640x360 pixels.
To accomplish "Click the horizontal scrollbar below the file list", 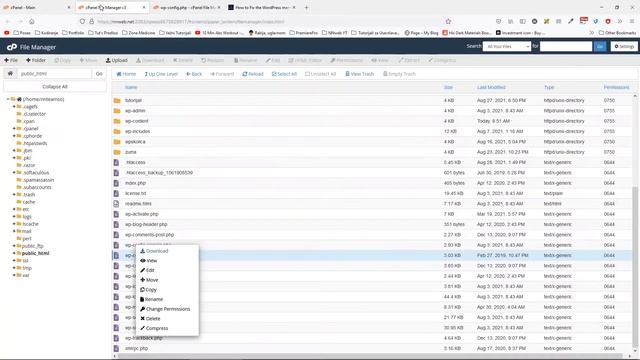I will tap(371, 356).
